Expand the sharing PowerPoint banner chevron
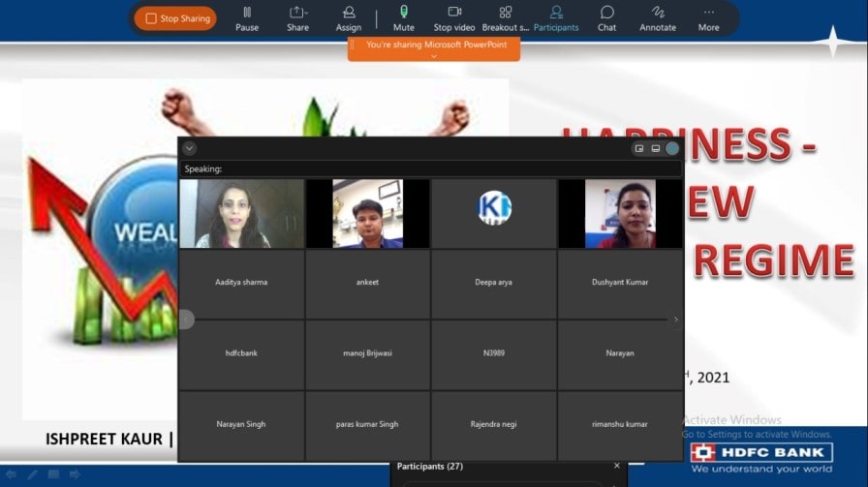This screenshot has width=868, height=487. [x=434, y=56]
